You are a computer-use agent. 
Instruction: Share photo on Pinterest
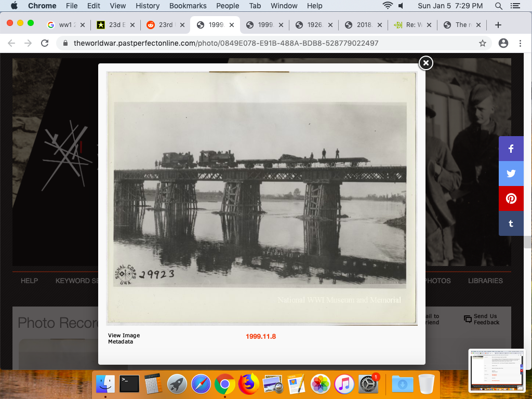(x=511, y=198)
